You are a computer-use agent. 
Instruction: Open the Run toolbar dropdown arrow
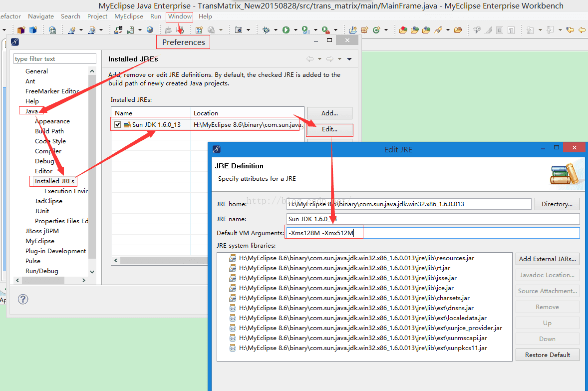click(x=295, y=30)
